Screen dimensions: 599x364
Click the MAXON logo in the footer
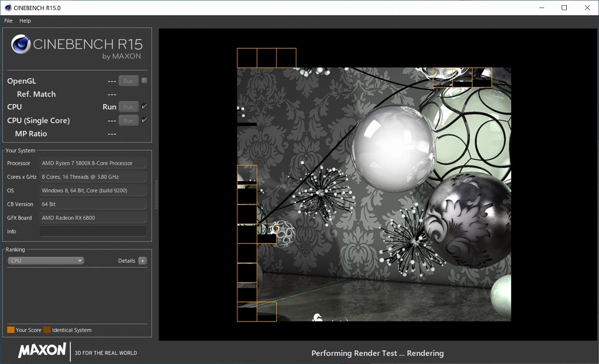(42, 351)
